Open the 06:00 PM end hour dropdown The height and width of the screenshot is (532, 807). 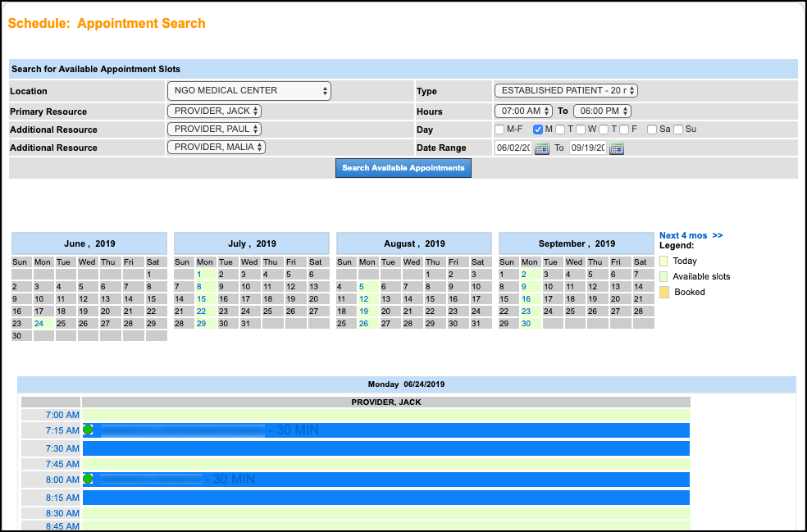click(602, 111)
